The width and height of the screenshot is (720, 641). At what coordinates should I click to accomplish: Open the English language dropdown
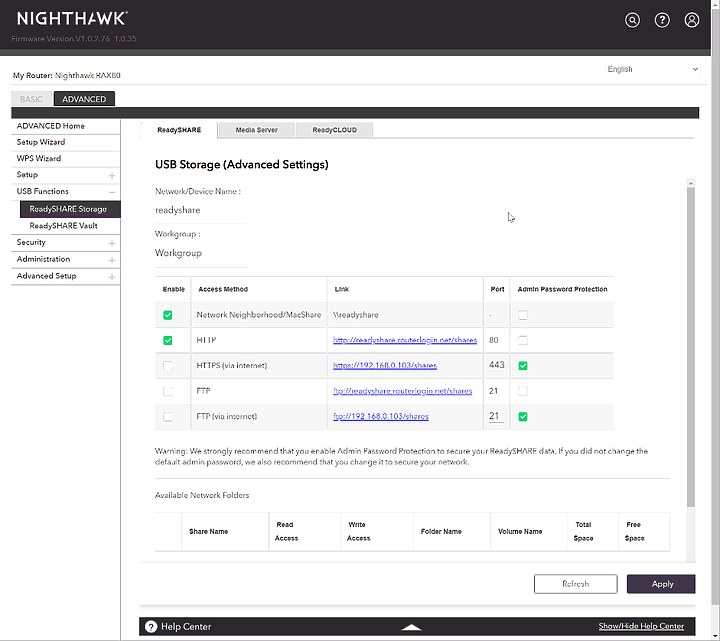(652, 69)
